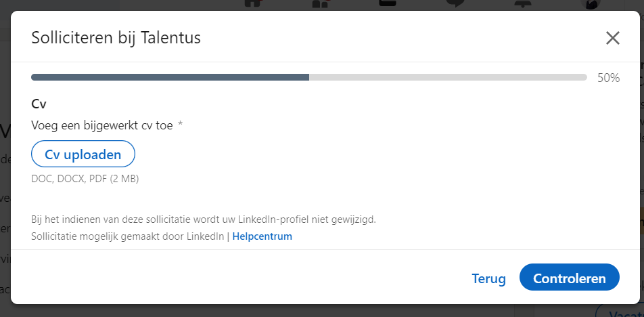Go back with the Terug button
This screenshot has height=317, width=644.
point(488,278)
